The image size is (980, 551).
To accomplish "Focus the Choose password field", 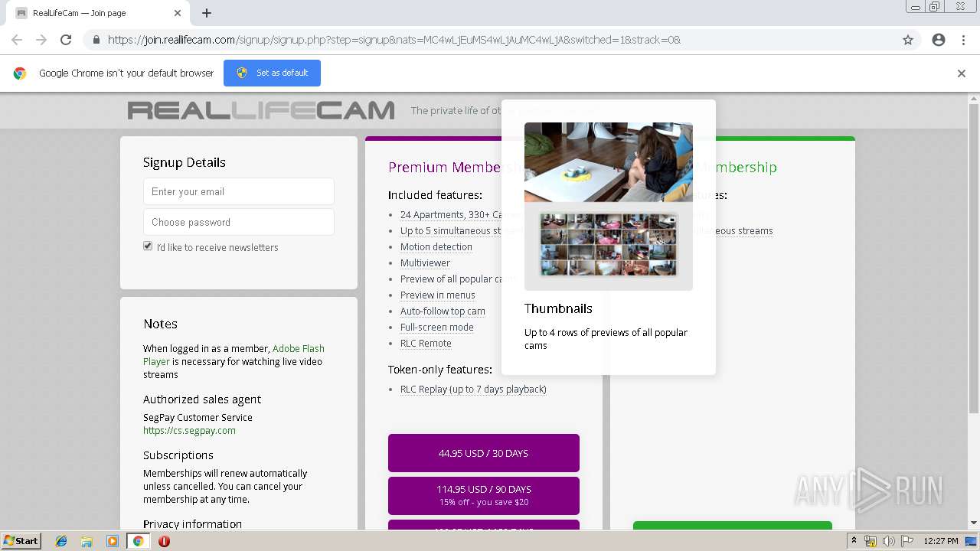I will (239, 222).
